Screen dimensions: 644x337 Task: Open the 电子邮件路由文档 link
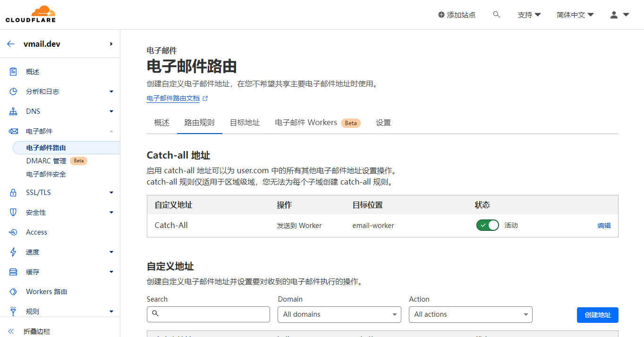(x=174, y=98)
